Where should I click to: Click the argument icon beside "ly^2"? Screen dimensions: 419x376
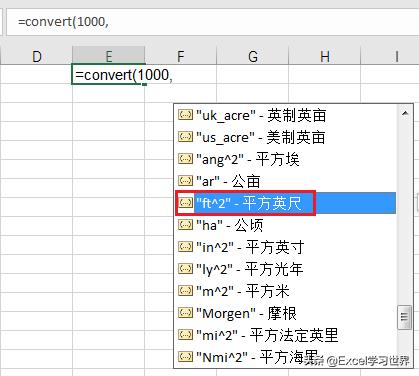pos(185,269)
